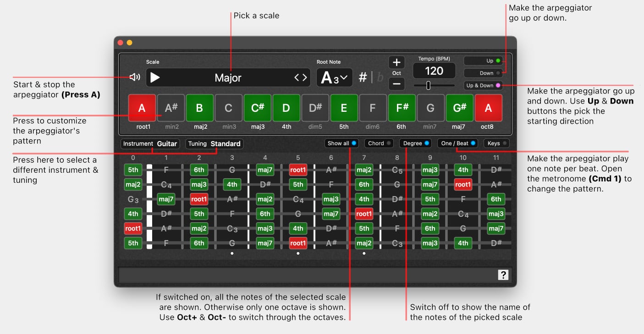Open the Tuning Standard selector
The image size is (644, 334).
pos(215,144)
